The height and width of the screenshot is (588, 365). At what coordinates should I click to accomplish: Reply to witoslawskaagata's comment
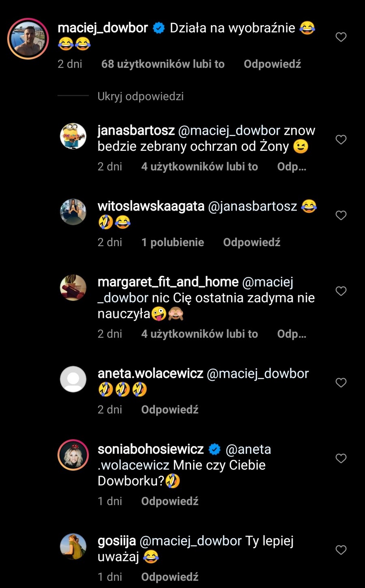click(x=251, y=242)
